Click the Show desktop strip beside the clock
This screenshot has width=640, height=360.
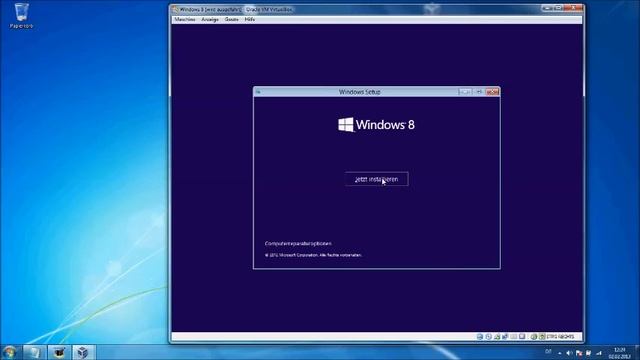coord(637,352)
